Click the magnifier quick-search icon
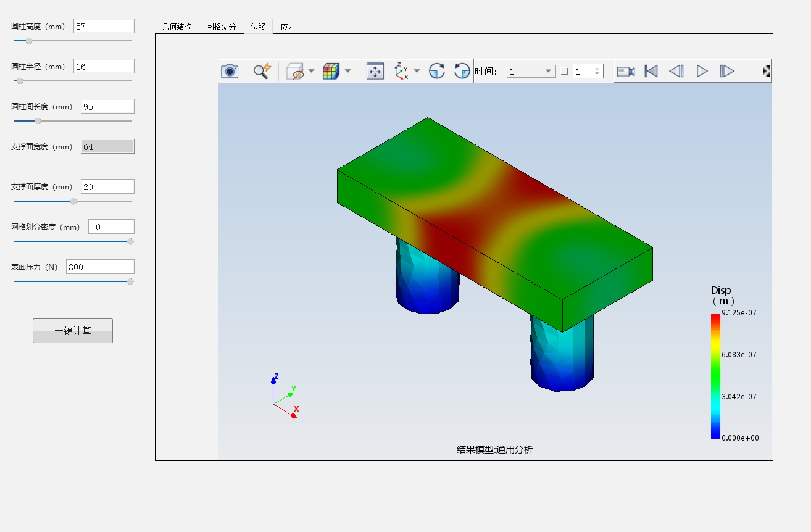This screenshot has height=532, width=811. coord(262,71)
